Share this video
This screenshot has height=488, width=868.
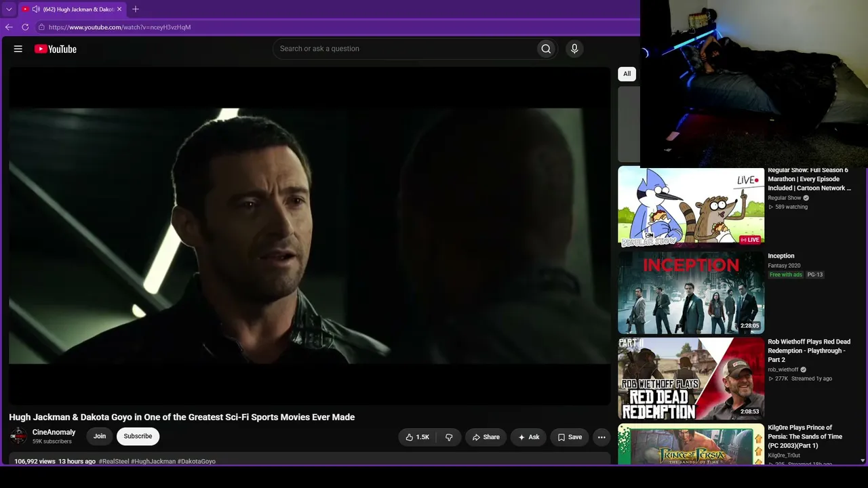tap(486, 437)
